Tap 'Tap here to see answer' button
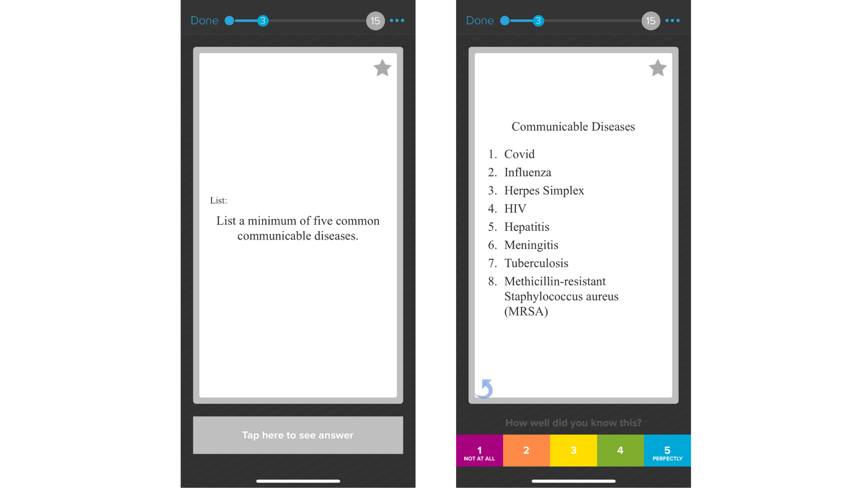868x488 pixels. coord(298,435)
